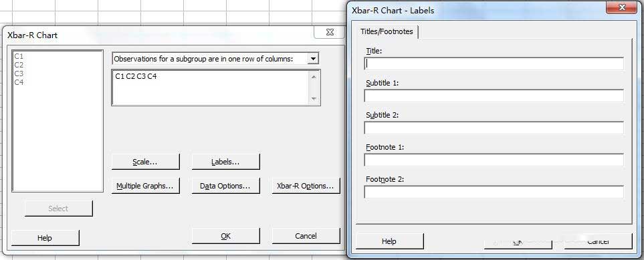Select column C1 in the variable list
Screen dimensions: 644x260
tap(19, 56)
